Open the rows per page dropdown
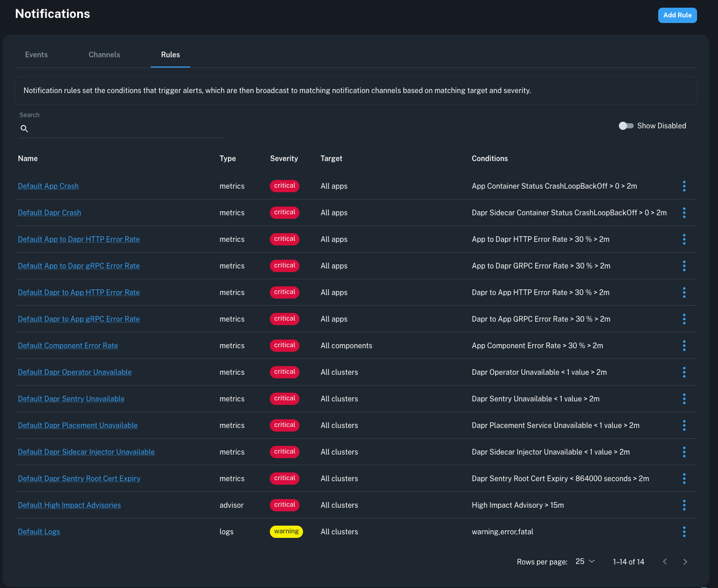Screen dimensions: 718x588 pyautogui.click(x=585, y=561)
